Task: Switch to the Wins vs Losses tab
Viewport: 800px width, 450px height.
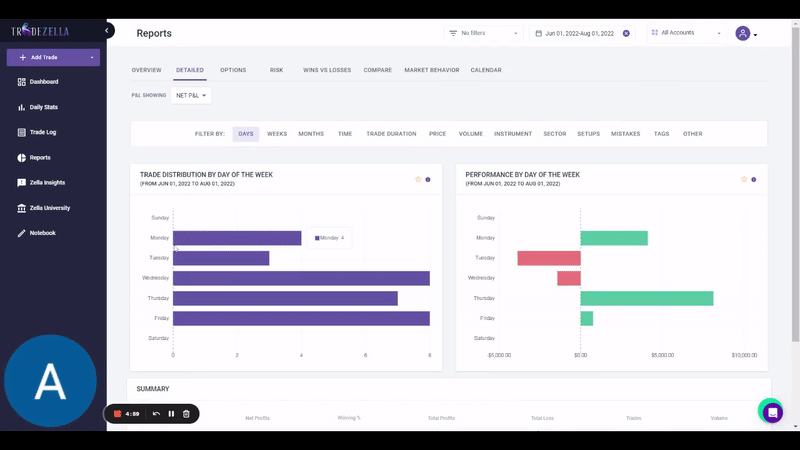Action: 326,70
